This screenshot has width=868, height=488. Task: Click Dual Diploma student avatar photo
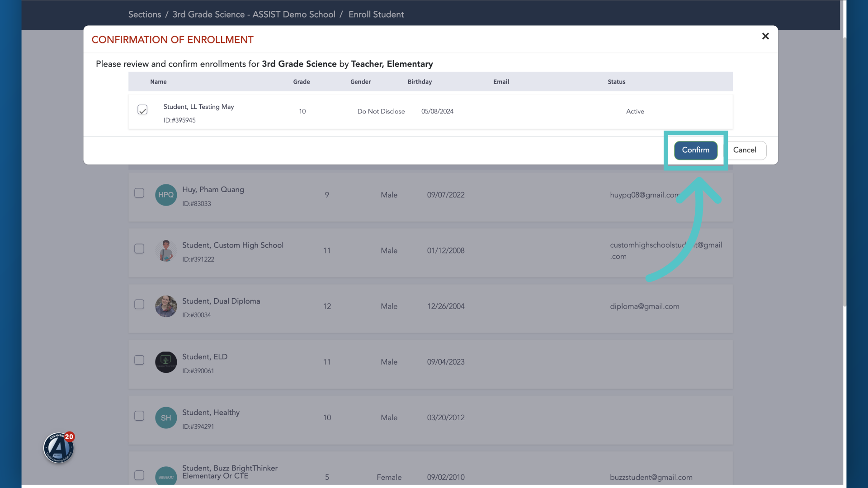[166, 306]
